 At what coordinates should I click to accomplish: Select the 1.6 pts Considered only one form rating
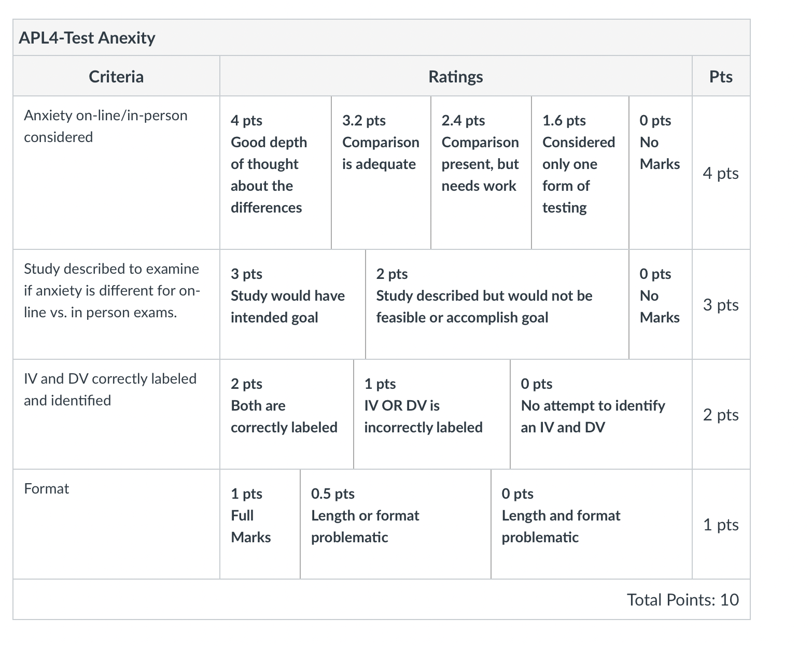point(580,173)
